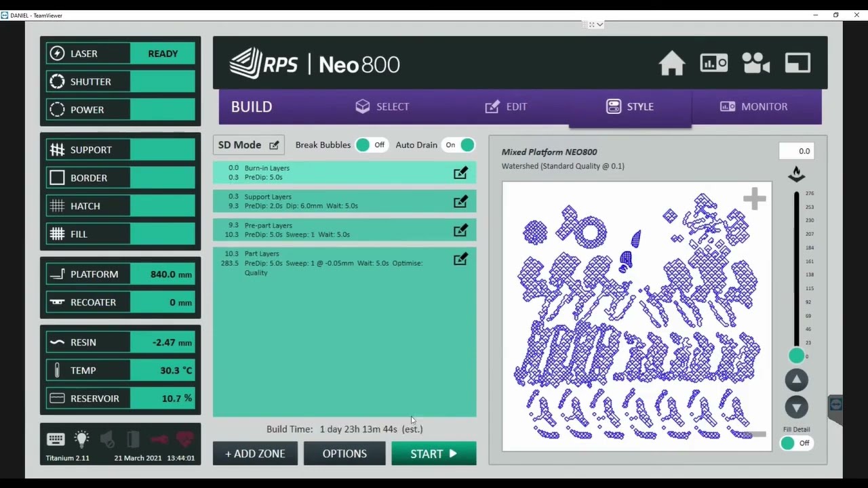
Task: Edit the Support Layers zone
Action: click(x=460, y=202)
